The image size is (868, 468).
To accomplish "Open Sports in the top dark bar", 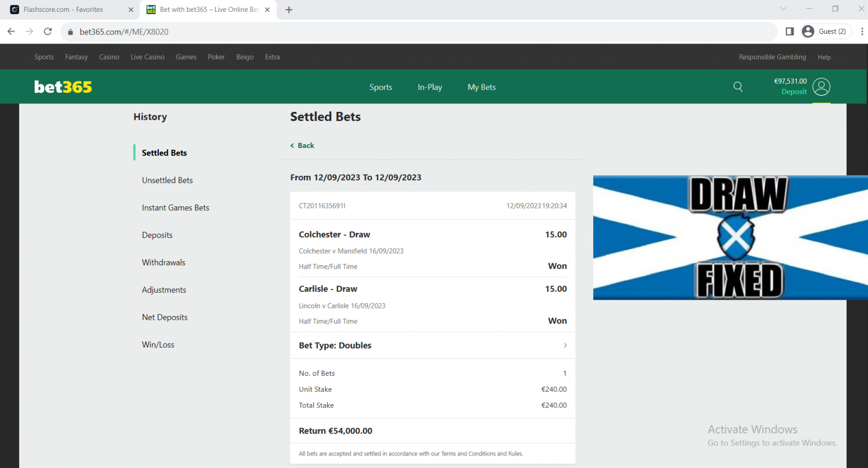I will pyautogui.click(x=44, y=57).
